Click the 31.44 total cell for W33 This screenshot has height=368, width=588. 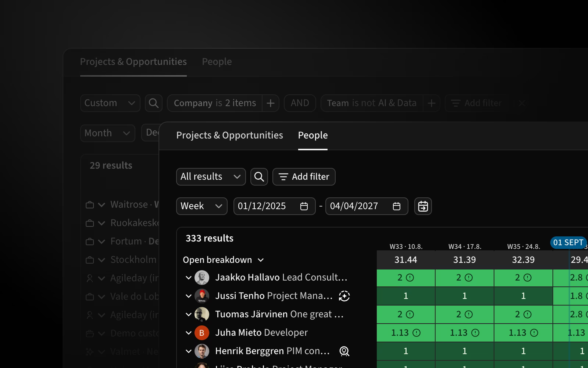click(406, 260)
